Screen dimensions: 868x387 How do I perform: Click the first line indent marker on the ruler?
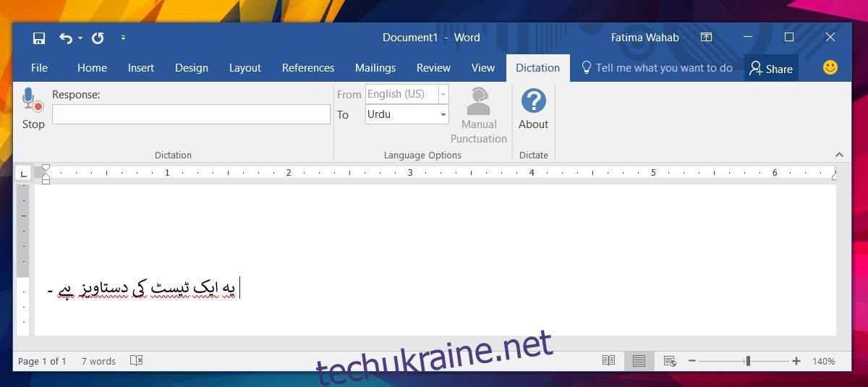(x=46, y=168)
